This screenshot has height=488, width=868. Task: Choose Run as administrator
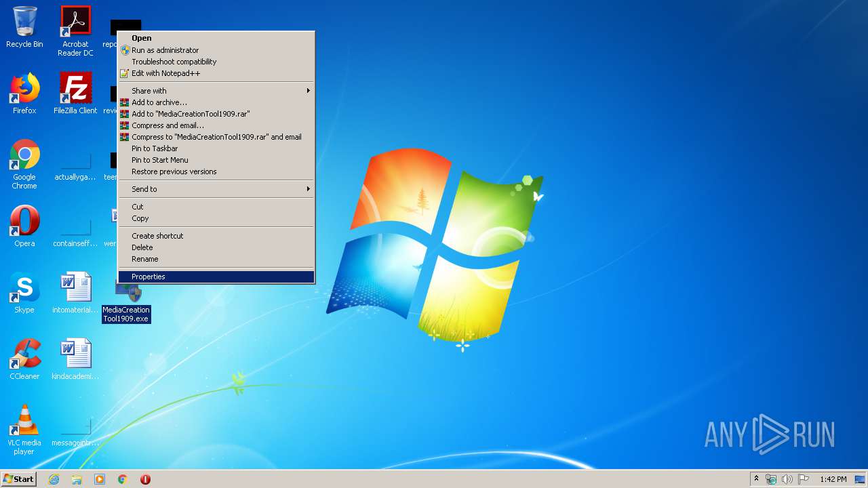coord(216,50)
